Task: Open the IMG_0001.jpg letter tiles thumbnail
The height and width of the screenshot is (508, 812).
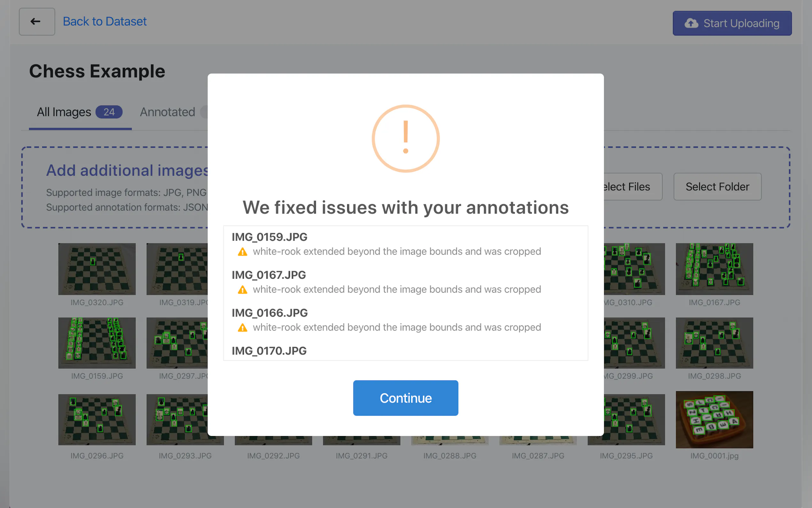Action: point(714,419)
